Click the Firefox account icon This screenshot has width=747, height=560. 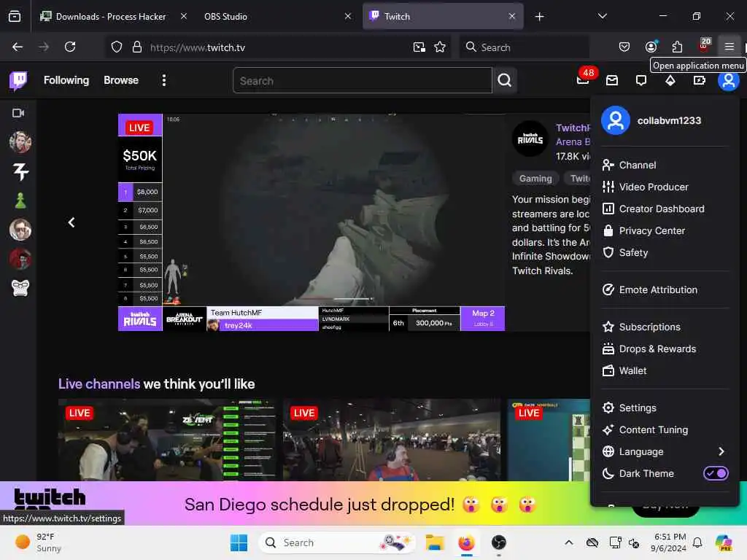click(x=651, y=47)
